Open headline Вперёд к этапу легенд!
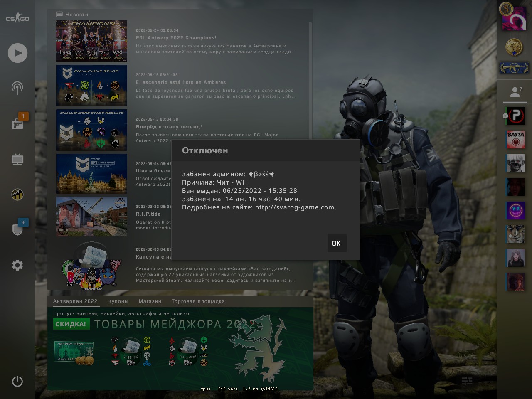Screen dimensions: 532x399 [x=169, y=127]
